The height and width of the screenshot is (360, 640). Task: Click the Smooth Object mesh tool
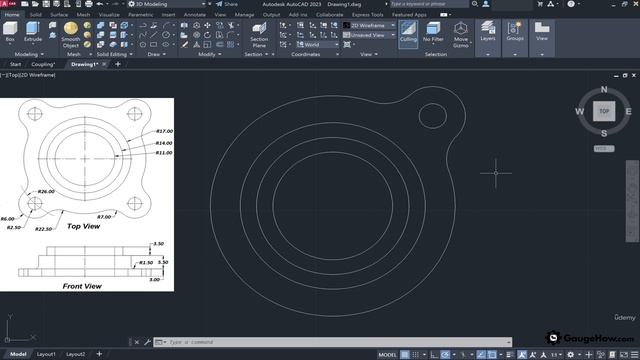(71, 35)
